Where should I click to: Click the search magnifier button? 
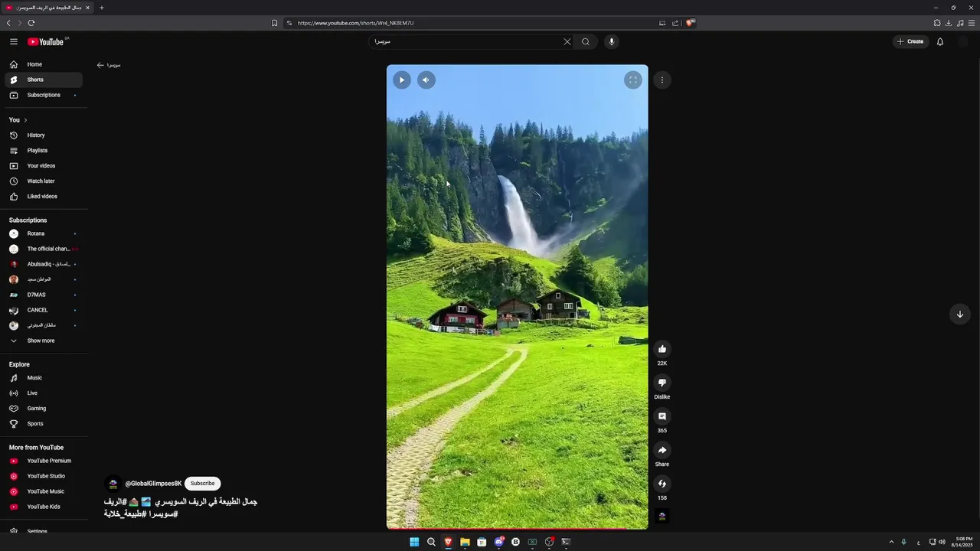pyautogui.click(x=586, y=42)
